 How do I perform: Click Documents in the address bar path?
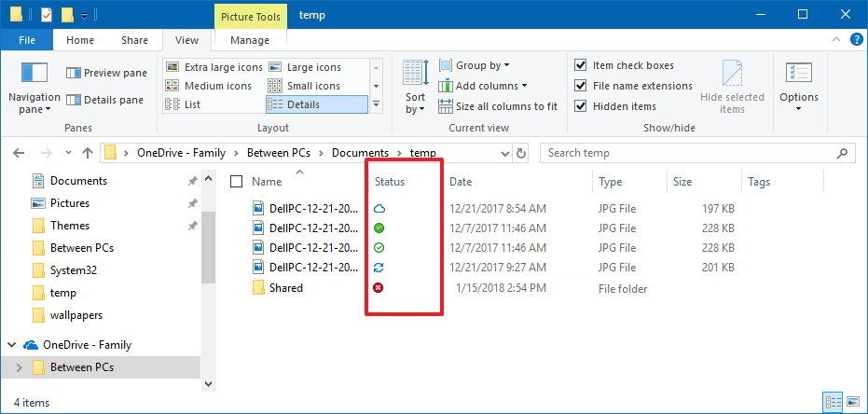coord(361,153)
